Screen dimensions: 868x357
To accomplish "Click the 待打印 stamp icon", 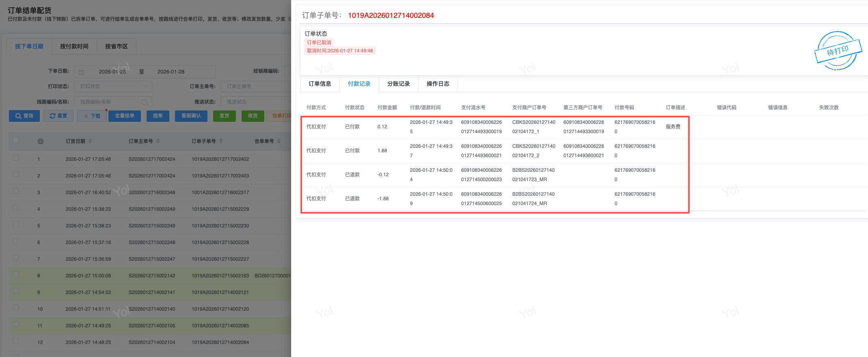I will (x=838, y=51).
